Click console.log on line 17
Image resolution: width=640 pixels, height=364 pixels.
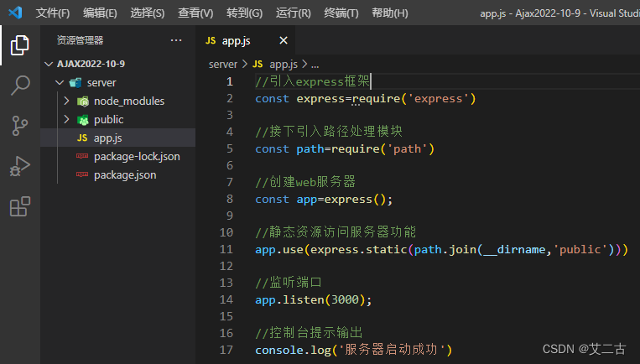tap(293, 350)
